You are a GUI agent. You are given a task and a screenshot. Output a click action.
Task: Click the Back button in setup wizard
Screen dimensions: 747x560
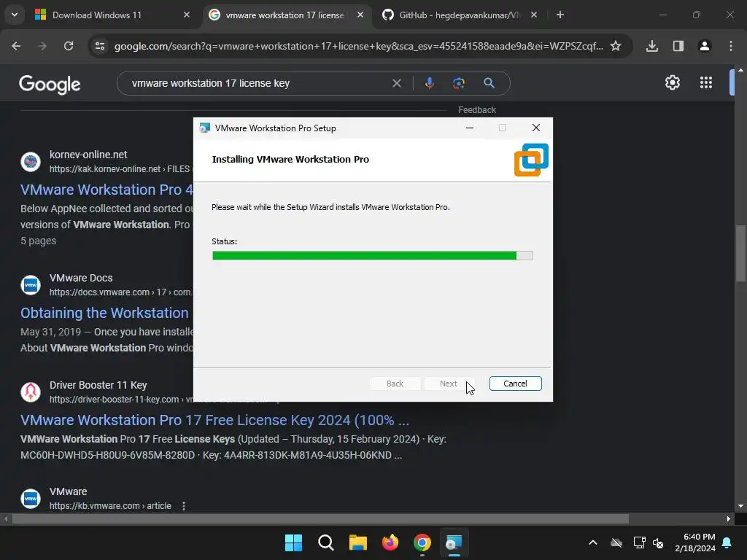pyautogui.click(x=395, y=384)
